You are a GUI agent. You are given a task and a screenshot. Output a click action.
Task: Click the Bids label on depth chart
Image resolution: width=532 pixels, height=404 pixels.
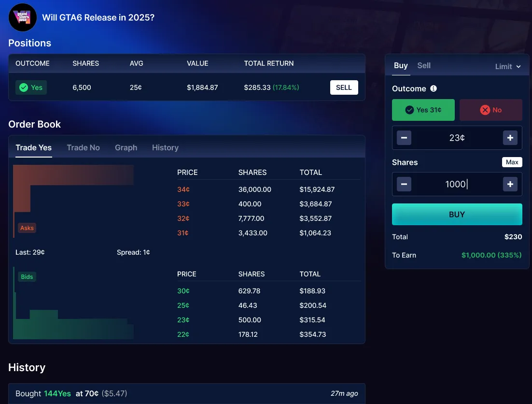click(27, 277)
